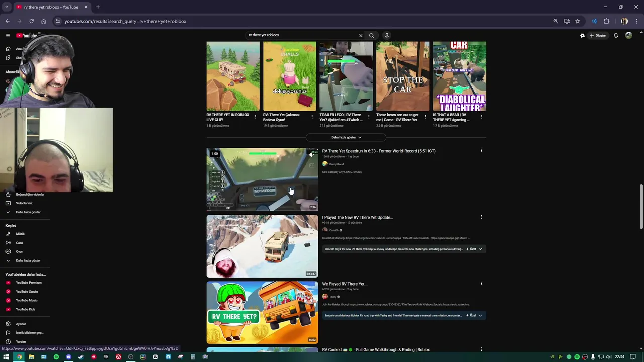Open Discord from the Windows taskbar
Viewport: 644px width, 362px height.
[x=68, y=357]
